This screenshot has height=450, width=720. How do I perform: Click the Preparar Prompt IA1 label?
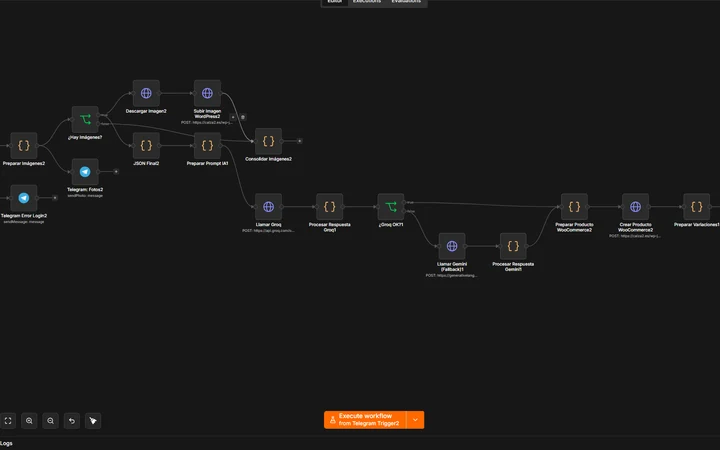207,163
